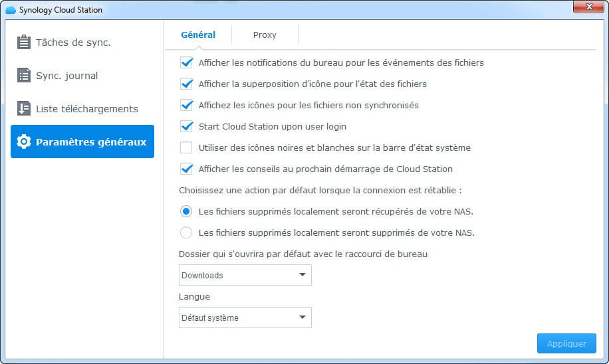Disable icons for non-synchronized files

click(186, 105)
